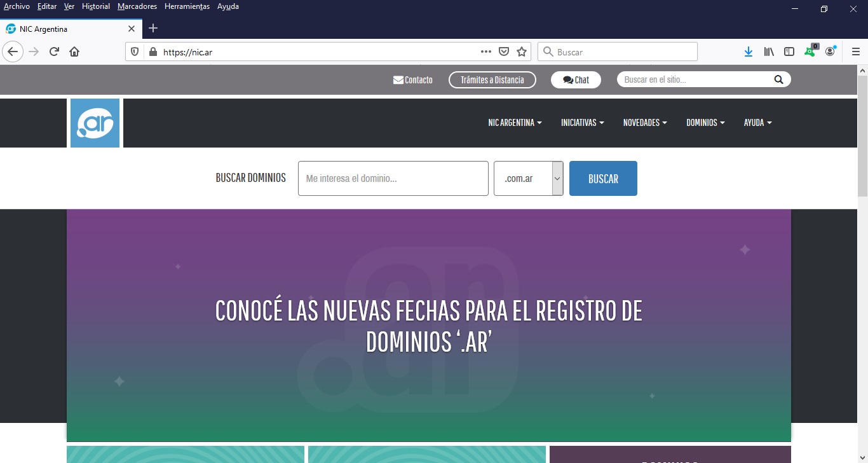Open the Firefox account icon
868x463 pixels.
pyautogui.click(x=831, y=52)
